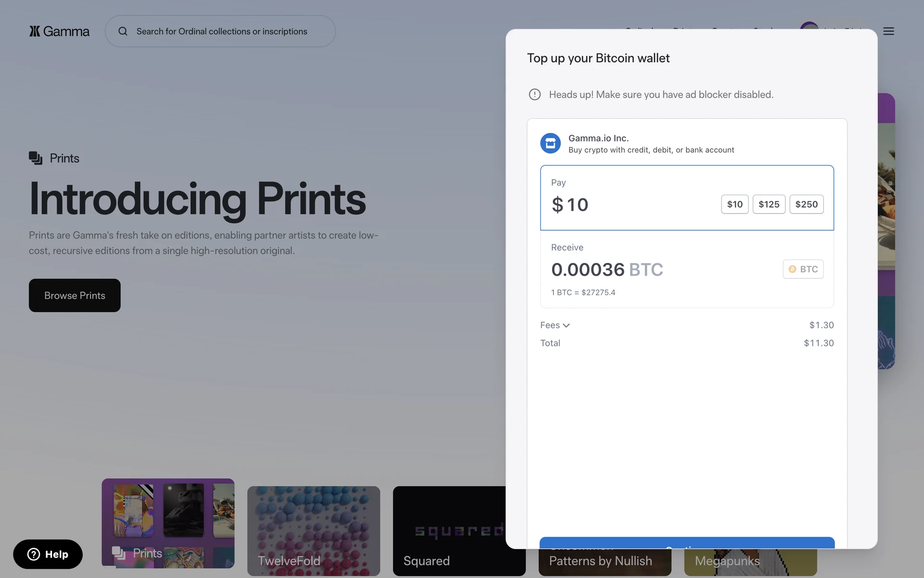Expand the Fees breakdown chevron
Screen dimensions: 924x578
[566, 326]
